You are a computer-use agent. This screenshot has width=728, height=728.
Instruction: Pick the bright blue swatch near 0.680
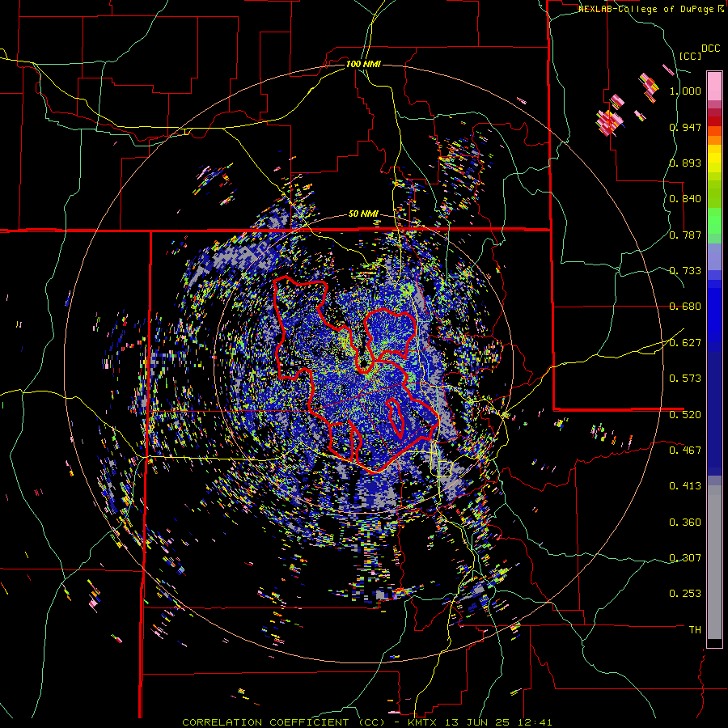[x=714, y=311]
